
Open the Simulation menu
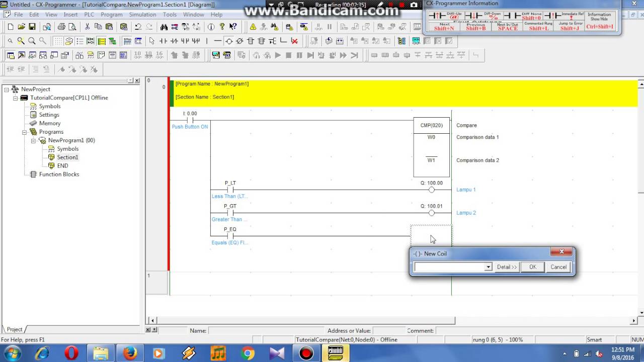[142, 15]
